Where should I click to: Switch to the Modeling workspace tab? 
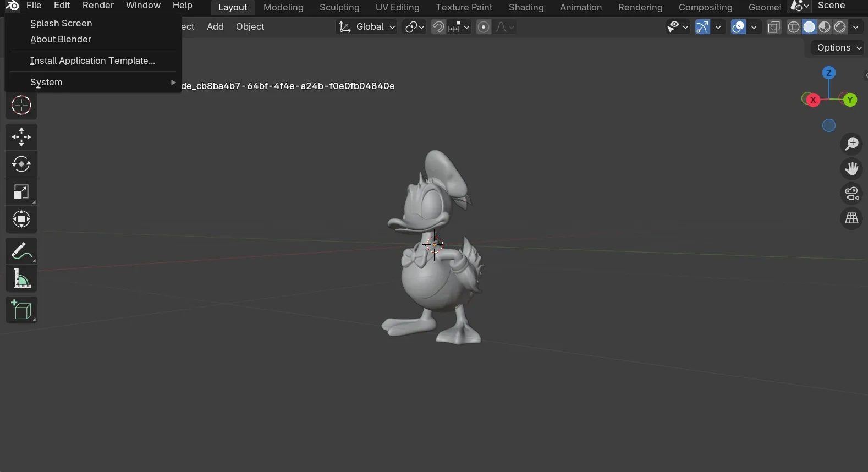(x=283, y=7)
